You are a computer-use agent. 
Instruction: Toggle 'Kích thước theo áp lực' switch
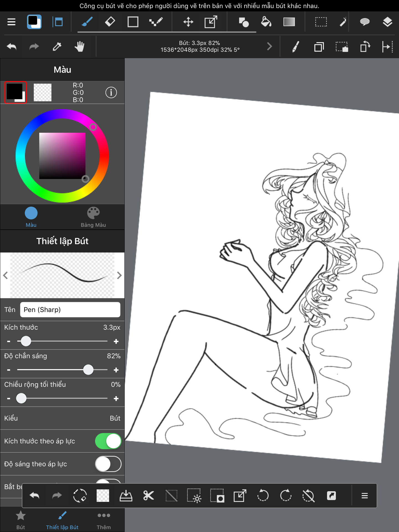(108, 441)
